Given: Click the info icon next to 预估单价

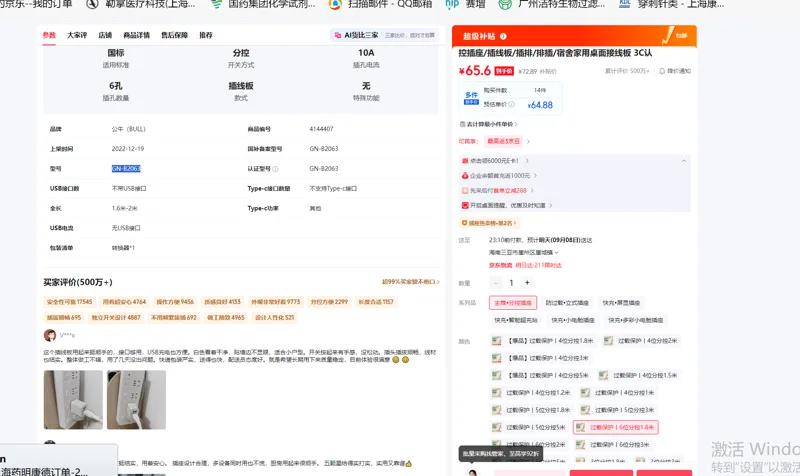Looking at the screenshot, I should click(x=511, y=104).
